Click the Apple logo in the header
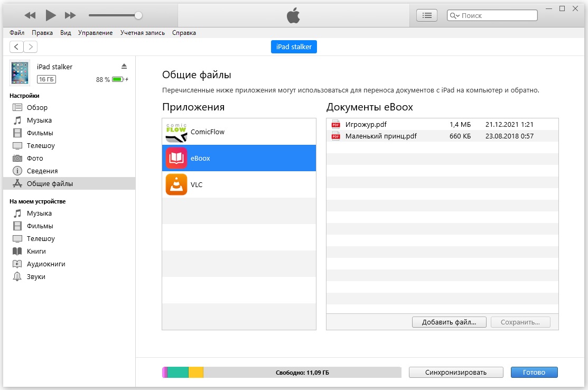The height and width of the screenshot is (390, 588). (293, 16)
